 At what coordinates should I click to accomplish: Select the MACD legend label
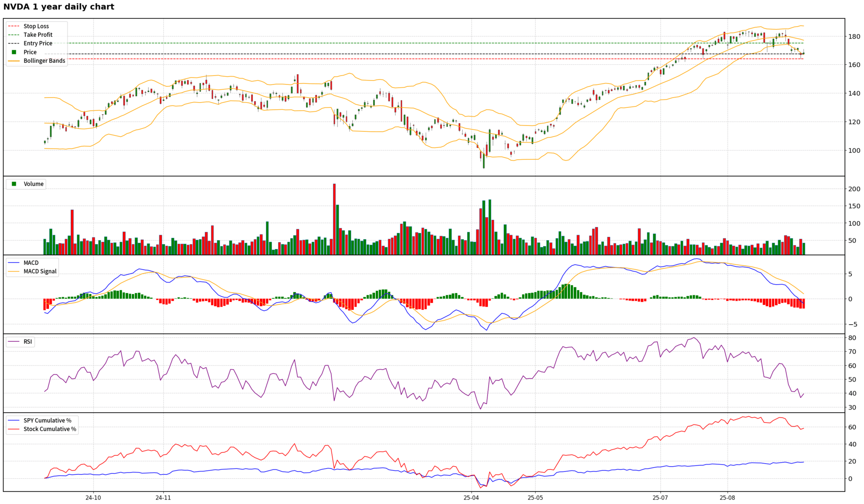click(x=31, y=263)
